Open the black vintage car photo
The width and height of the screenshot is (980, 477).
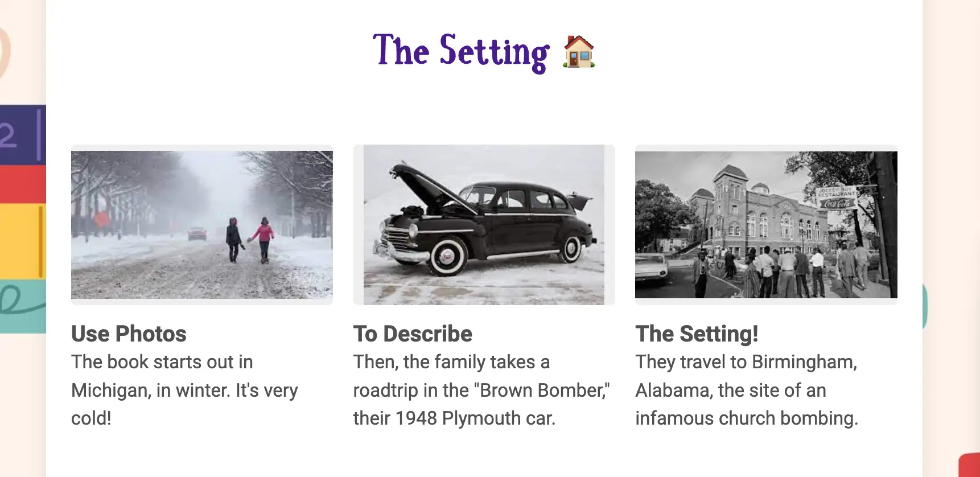click(x=484, y=224)
